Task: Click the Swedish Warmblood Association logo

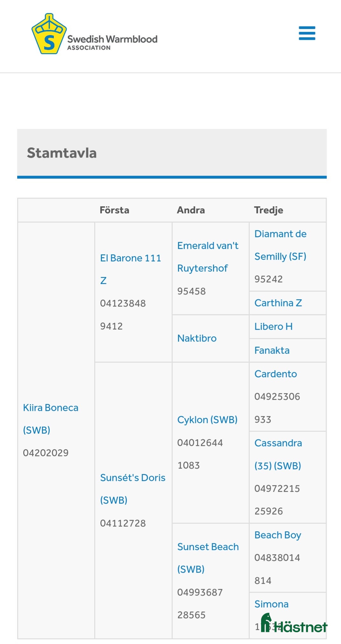Action: coord(95,34)
